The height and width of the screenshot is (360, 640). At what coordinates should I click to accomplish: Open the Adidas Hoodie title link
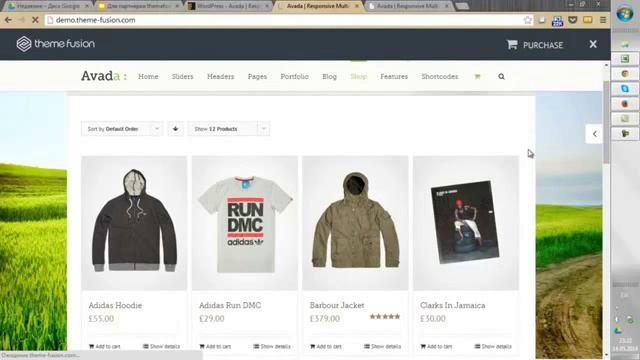(115, 305)
